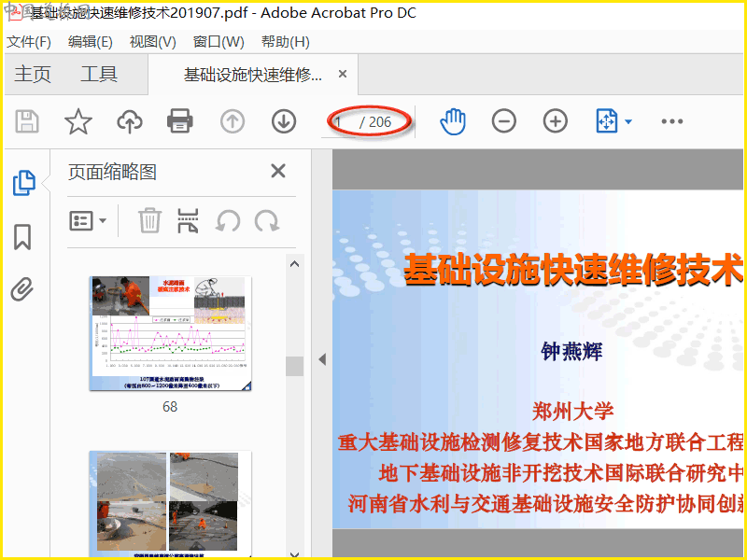The height and width of the screenshot is (560, 747).
Task: Close the 页面缩略图 panel
Action: tap(278, 171)
